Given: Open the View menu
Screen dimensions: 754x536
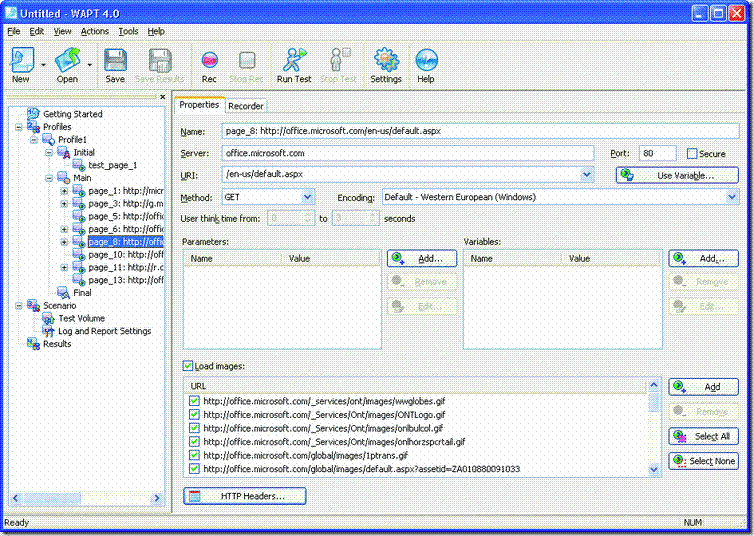Looking at the screenshot, I should (x=63, y=31).
